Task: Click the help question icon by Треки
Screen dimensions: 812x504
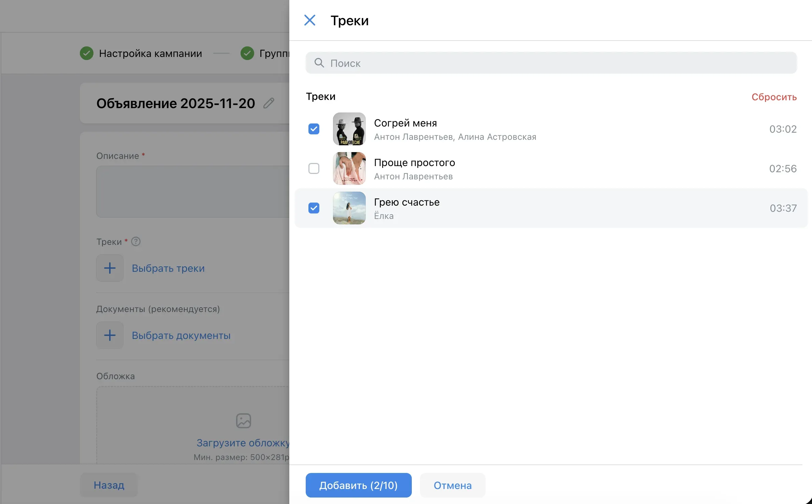Action: (136, 241)
